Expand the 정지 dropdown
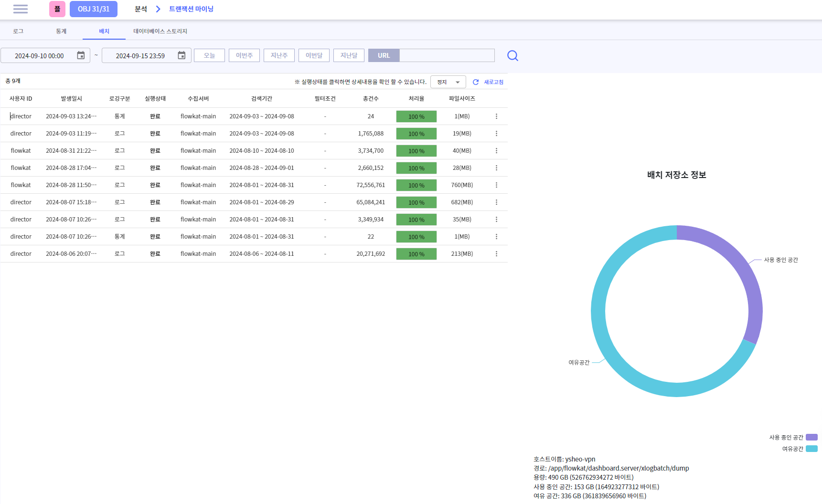Viewport: 822px width, 504px height. point(448,82)
